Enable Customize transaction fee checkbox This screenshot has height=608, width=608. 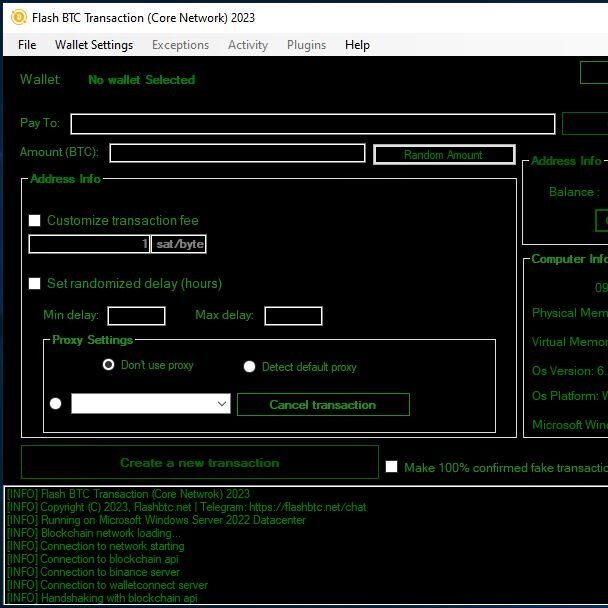click(x=35, y=221)
